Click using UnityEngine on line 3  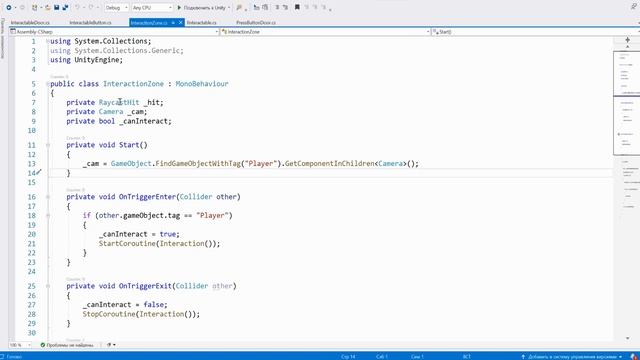point(86,60)
